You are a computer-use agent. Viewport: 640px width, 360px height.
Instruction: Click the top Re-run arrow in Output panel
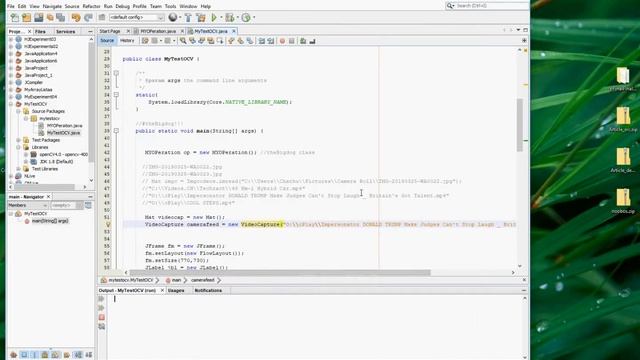[101, 299]
